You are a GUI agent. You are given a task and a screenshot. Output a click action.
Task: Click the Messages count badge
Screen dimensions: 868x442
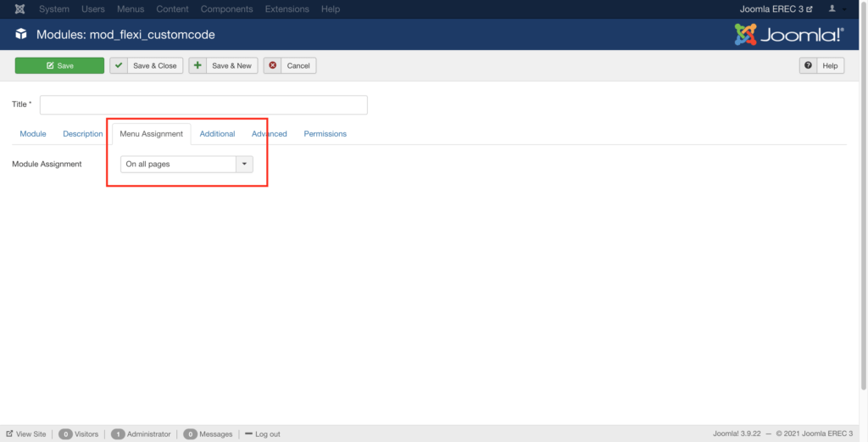191,434
